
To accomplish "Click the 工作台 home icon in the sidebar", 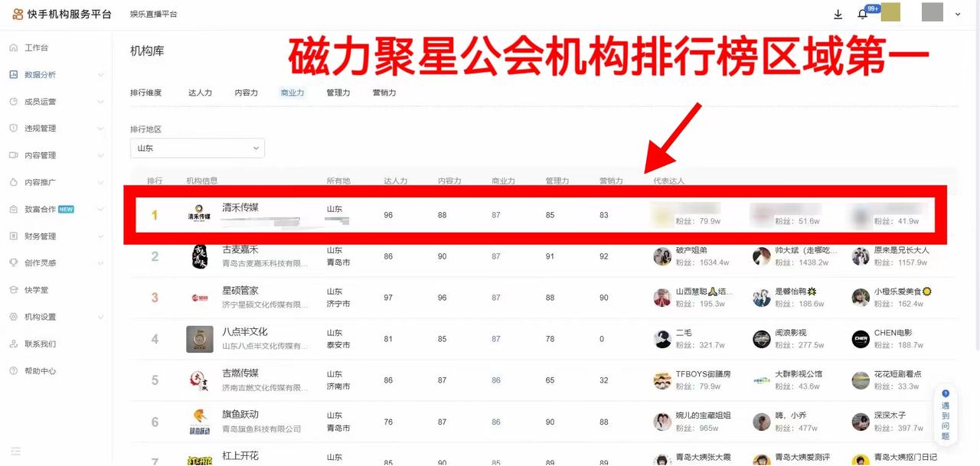I will (x=14, y=47).
